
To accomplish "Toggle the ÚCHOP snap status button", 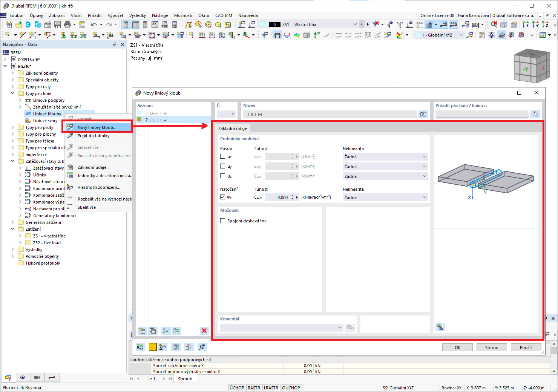I will pos(237,388).
